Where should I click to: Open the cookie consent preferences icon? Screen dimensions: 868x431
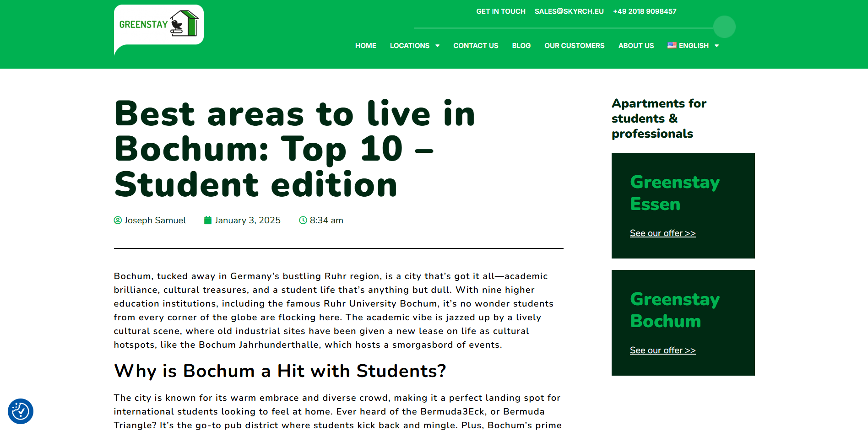pos(21,411)
